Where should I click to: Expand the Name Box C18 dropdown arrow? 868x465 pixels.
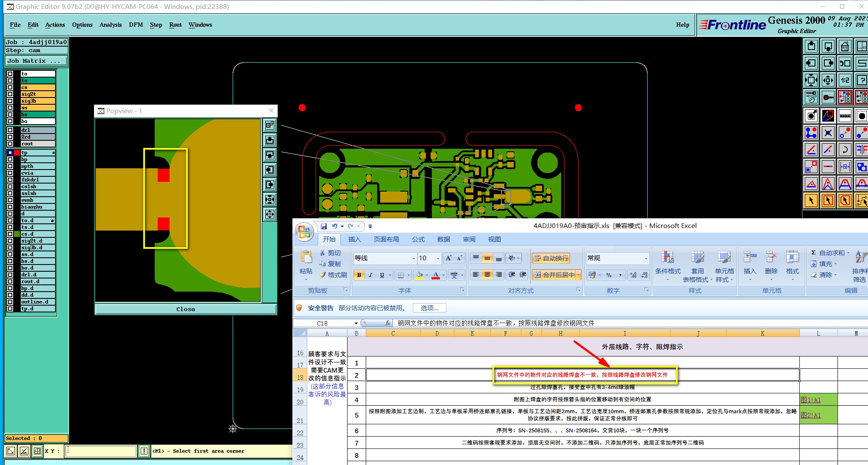356,323
